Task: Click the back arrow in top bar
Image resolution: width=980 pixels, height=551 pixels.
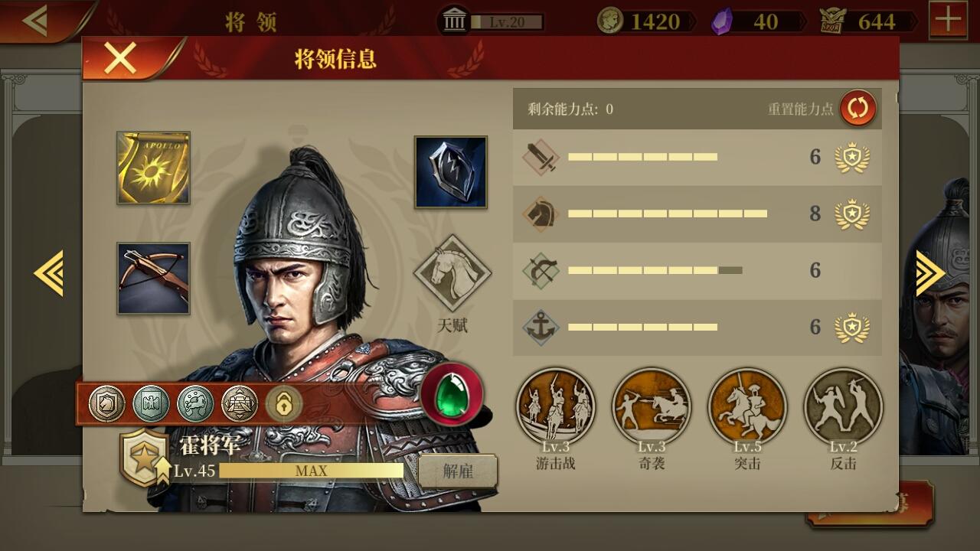Action: (x=34, y=21)
